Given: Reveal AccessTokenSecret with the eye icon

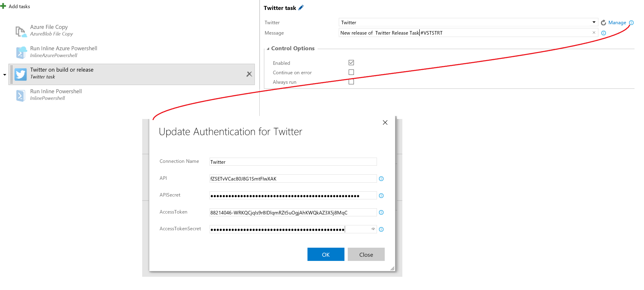Looking at the screenshot, I should click(x=373, y=229).
